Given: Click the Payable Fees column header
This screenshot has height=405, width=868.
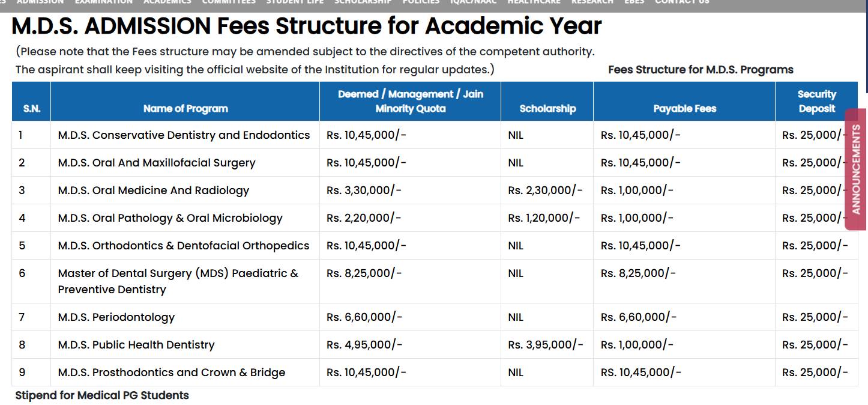Looking at the screenshot, I should [684, 109].
